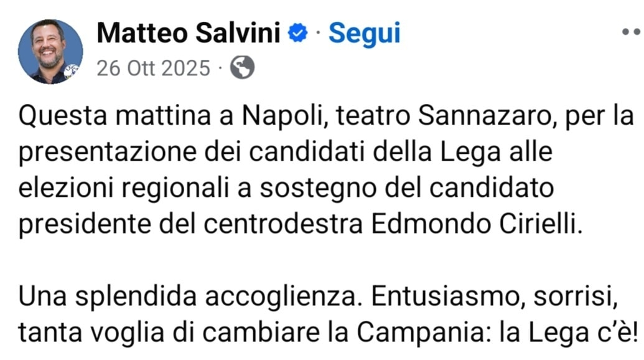Click the 26 Ott 2025 timestamp

(x=153, y=68)
